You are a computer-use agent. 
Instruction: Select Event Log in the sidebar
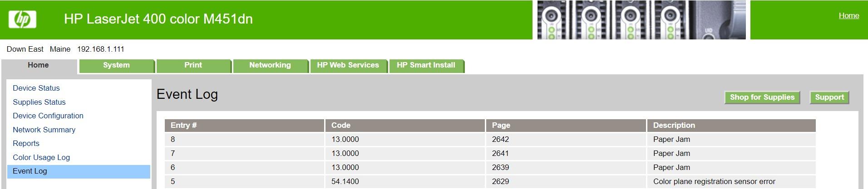(79, 171)
